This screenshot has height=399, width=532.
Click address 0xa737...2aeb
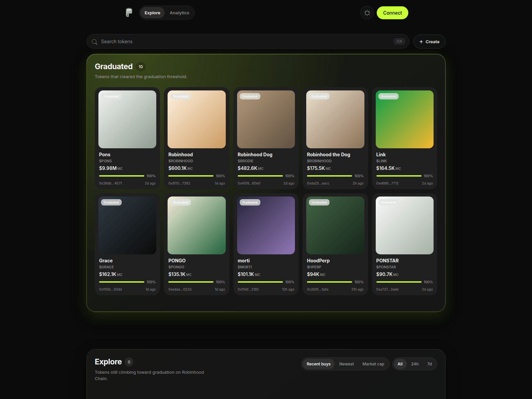(x=387, y=289)
